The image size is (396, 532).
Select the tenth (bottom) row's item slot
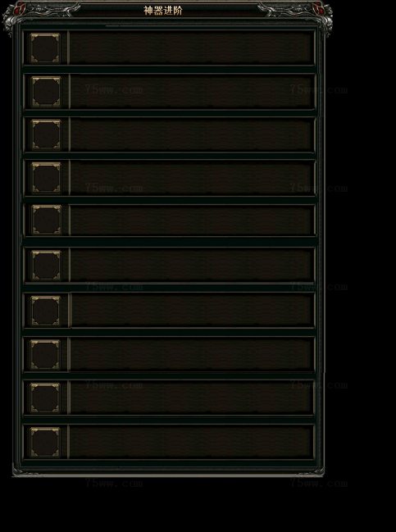pyautogui.click(x=45, y=442)
